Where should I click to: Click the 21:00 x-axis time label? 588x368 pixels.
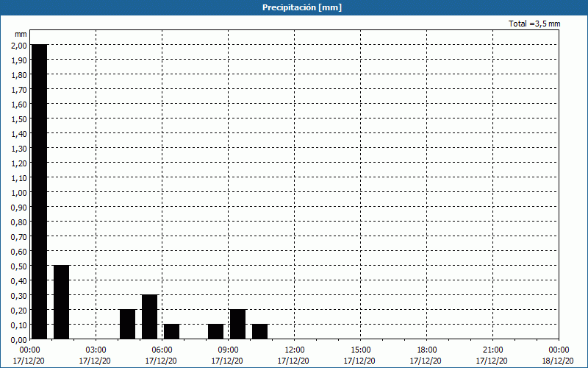click(492, 350)
